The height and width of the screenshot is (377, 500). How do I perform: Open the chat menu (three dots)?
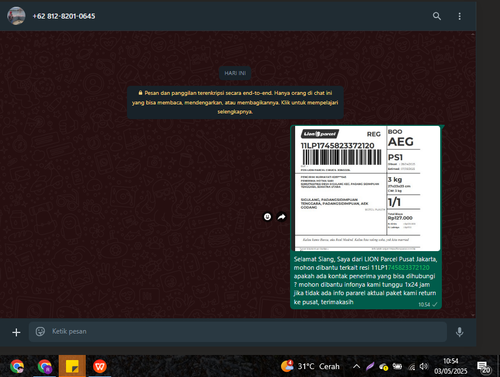tap(459, 16)
